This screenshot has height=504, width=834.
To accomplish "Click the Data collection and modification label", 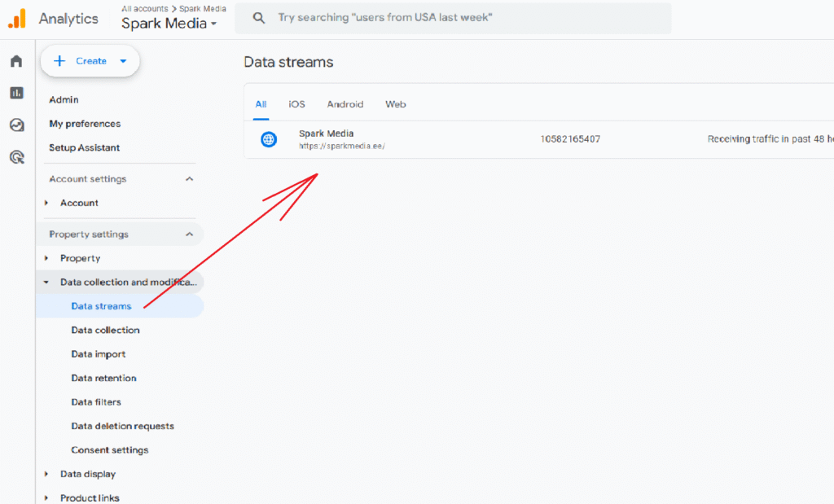I will (128, 283).
